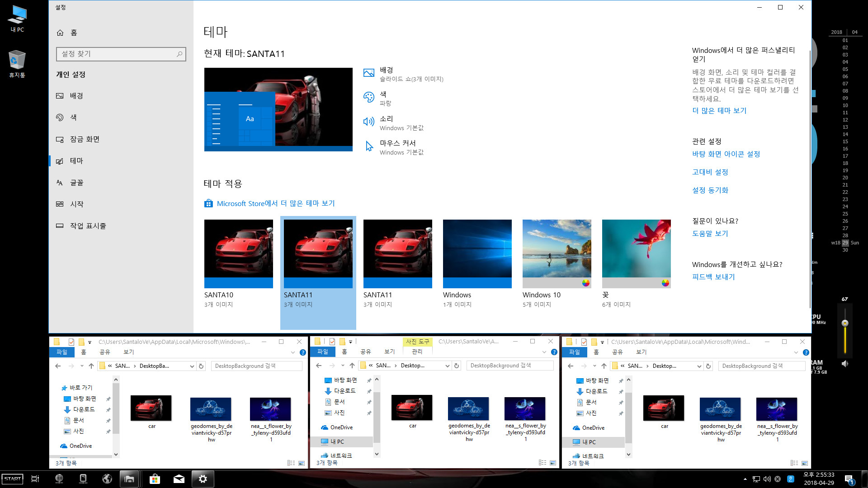Open the 잠금 화면 settings page

pos(78,139)
